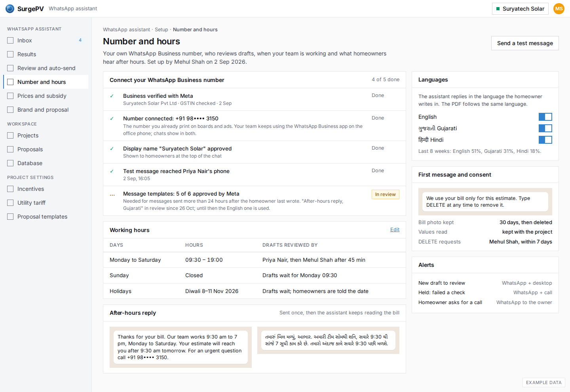Go to Review and auto-send page

click(46, 68)
